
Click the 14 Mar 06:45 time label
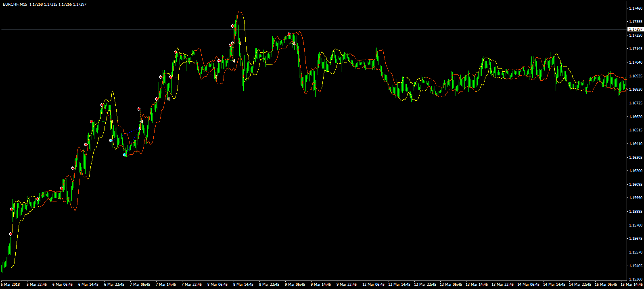click(x=528, y=285)
